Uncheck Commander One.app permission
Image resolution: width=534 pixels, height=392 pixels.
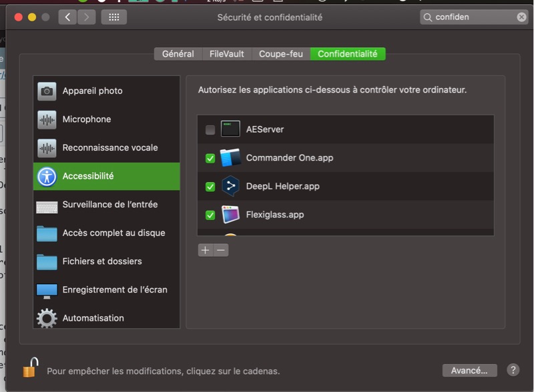(x=210, y=159)
